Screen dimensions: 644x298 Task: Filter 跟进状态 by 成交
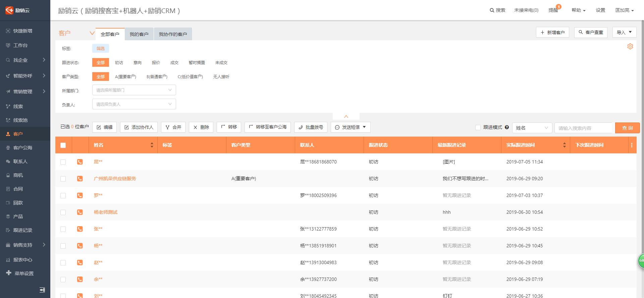click(x=174, y=63)
